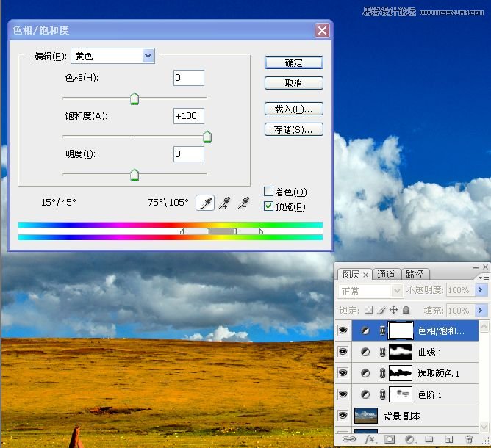The height and width of the screenshot is (448, 491).
Task: Select the subtract-from-sample eyedropper tool
Action: coord(243,203)
